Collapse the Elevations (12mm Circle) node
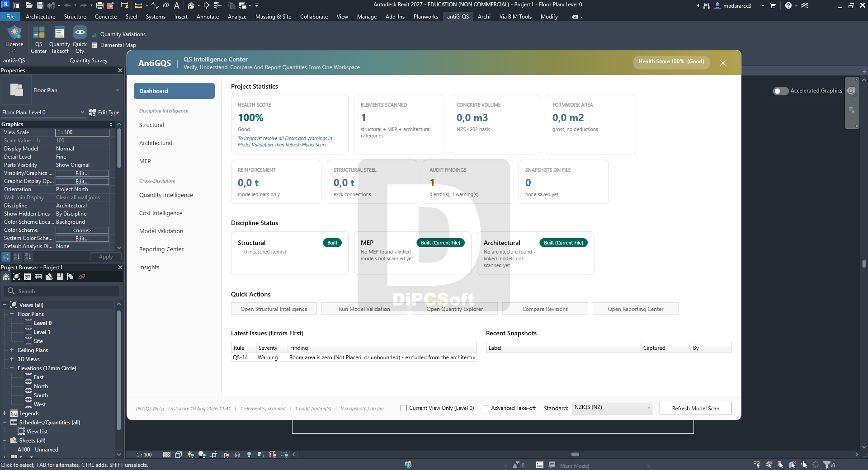 tap(12, 368)
